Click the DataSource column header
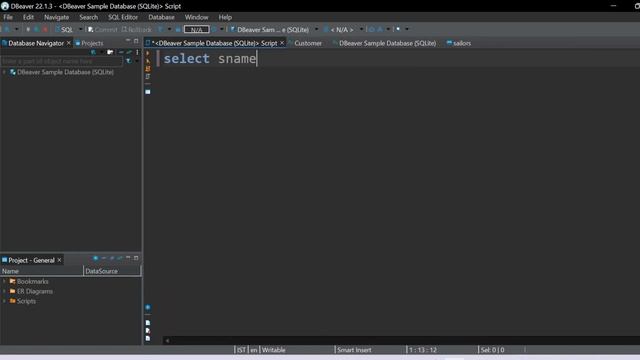Screen dimensions: 640x360 coord(112,271)
